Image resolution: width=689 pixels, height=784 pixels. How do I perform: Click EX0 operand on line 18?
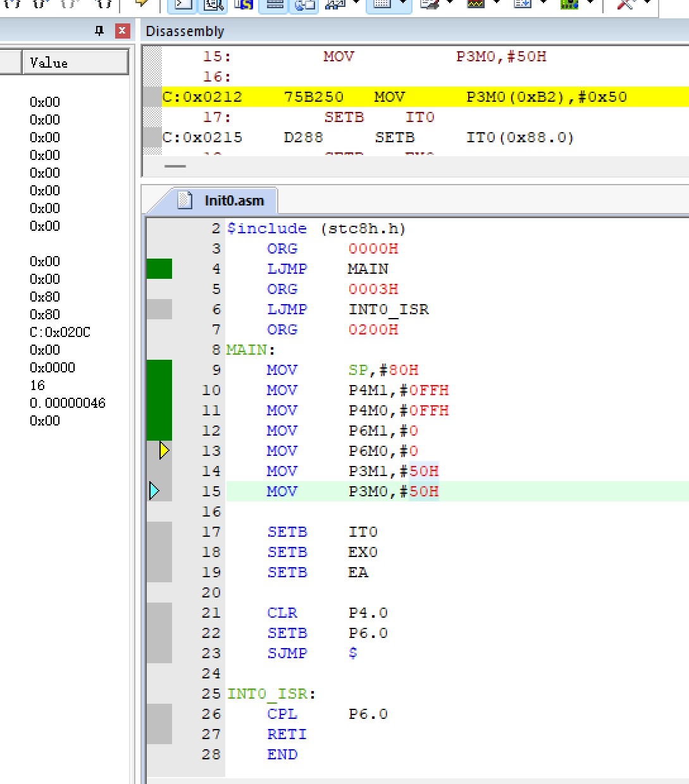point(363,552)
